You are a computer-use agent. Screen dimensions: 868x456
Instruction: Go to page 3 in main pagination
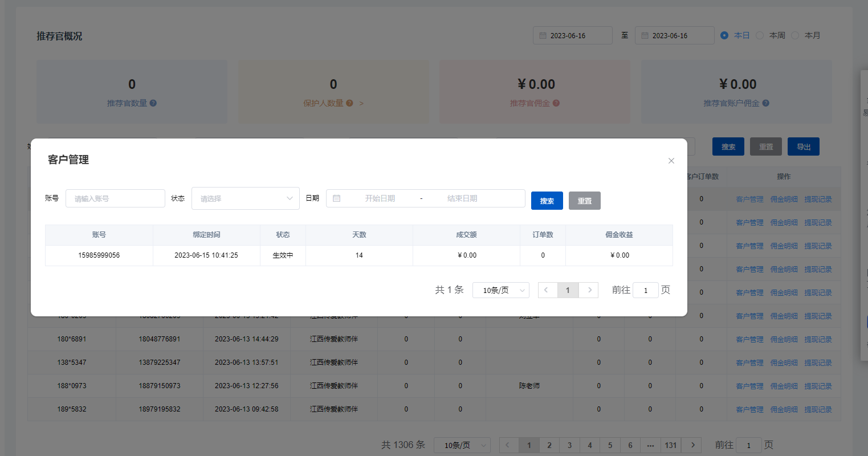tap(569, 445)
